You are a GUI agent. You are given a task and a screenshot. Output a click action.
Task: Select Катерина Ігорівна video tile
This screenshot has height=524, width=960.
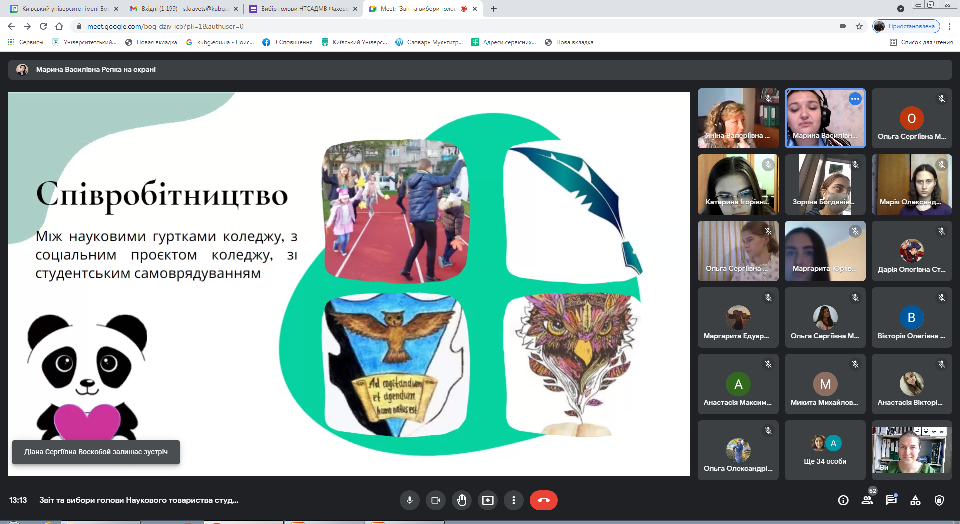(738, 184)
